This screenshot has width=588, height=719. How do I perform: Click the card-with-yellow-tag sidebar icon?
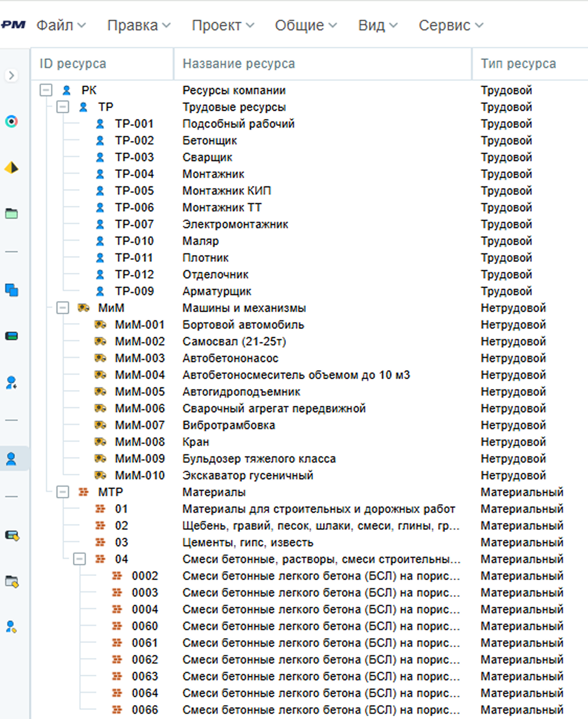12,535
